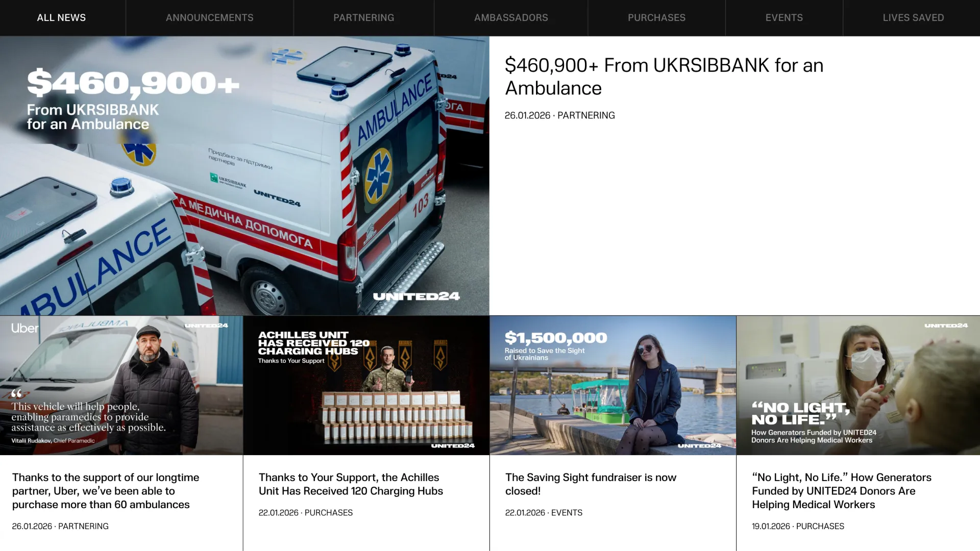Screen dimensions: 980x551
Task: Open the Purchases tab
Action: point(656,18)
